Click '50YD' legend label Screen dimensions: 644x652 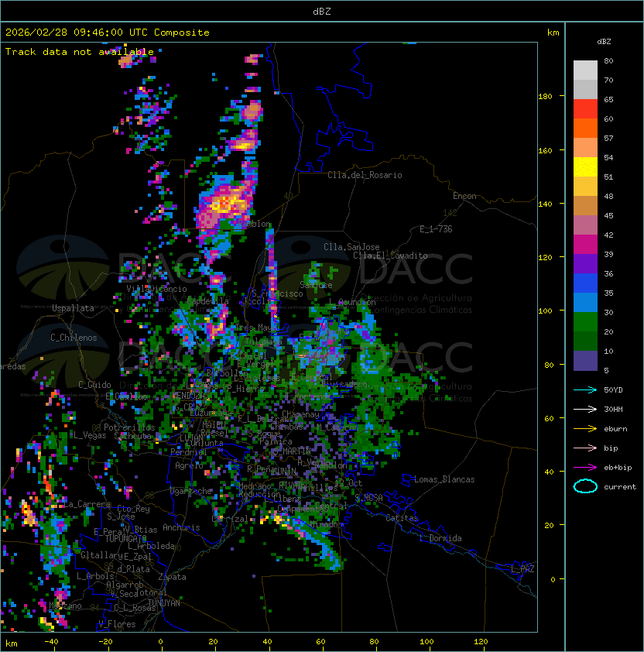[x=613, y=390]
